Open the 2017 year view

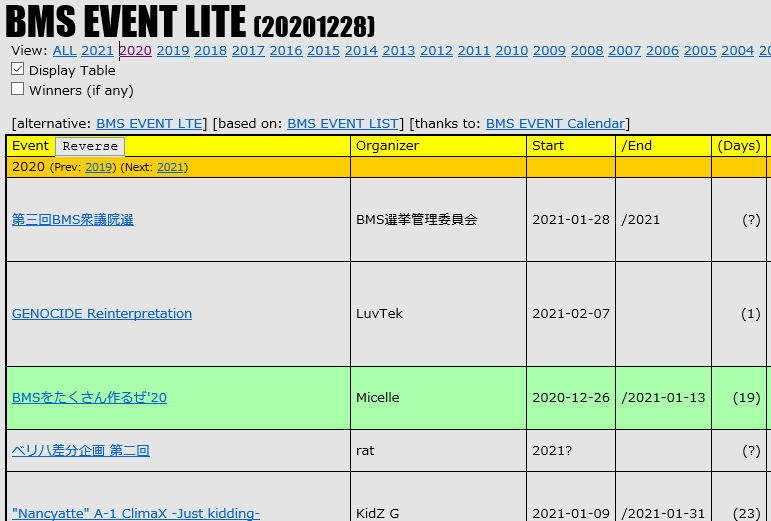coord(248,51)
